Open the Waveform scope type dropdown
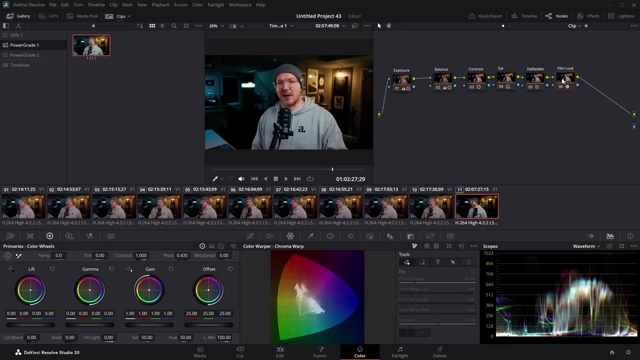Image resolution: width=640 pixels, height=360 pixels. pyautogui.click(x=586, y=246)
